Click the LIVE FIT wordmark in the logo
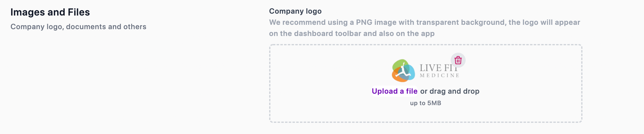The width and height of the screenshot is (644, 134). [x=439, y=67]
